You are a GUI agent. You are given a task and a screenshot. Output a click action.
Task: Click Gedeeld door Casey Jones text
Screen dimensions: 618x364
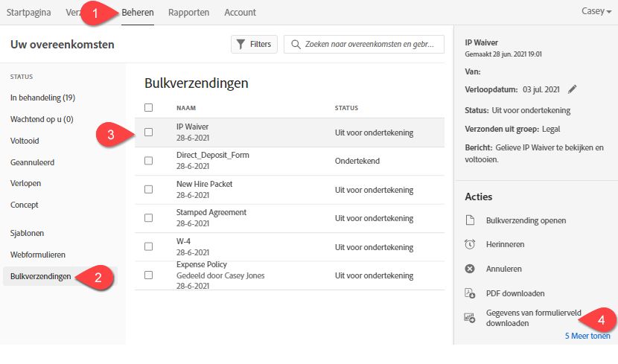point(220,275)
